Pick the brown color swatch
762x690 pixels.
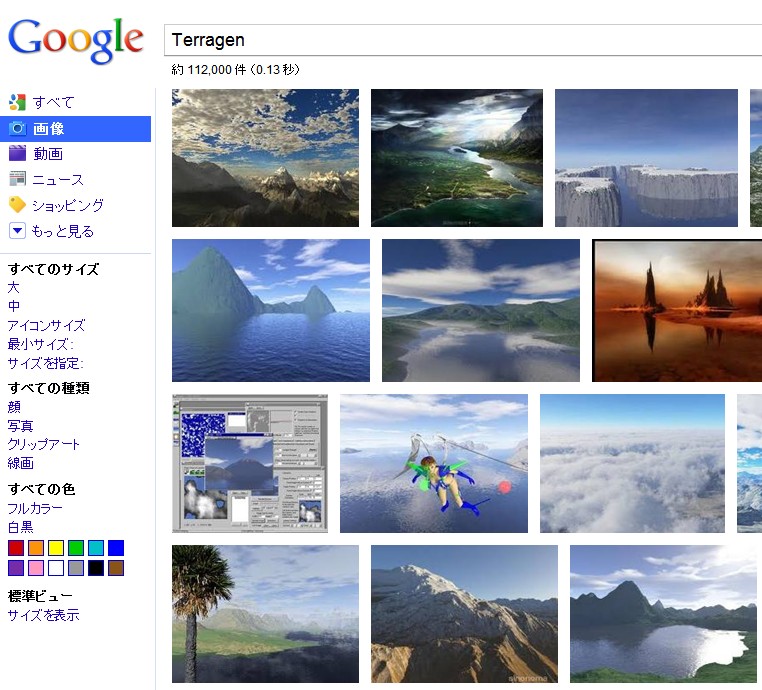coord(116,568)
